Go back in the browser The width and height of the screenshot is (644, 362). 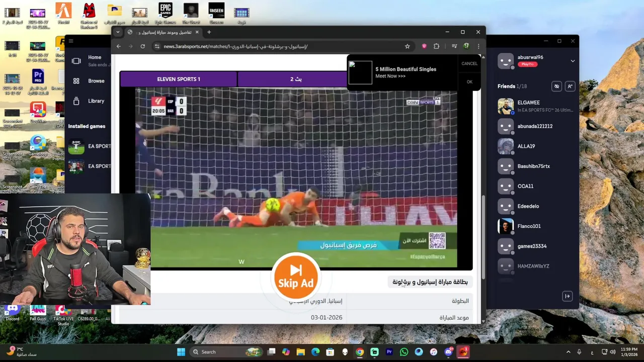point(119,46)
